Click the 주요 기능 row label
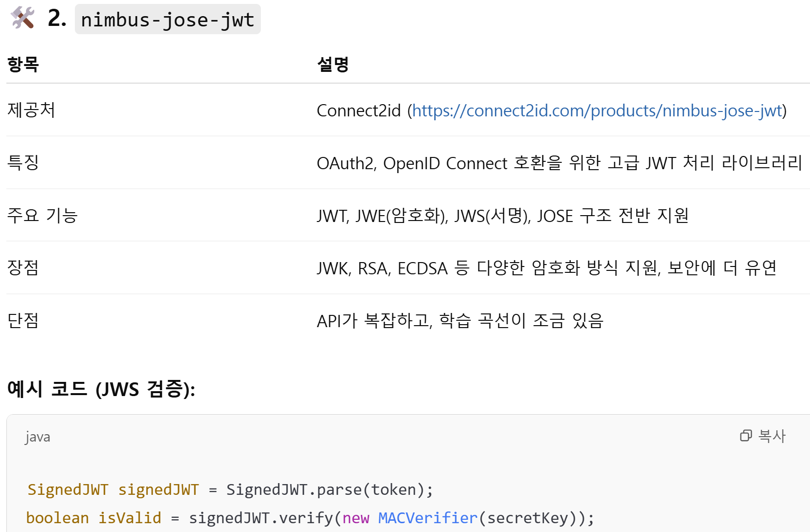The height and width of the screenshot is (532, 810). (x=43, y=215)
